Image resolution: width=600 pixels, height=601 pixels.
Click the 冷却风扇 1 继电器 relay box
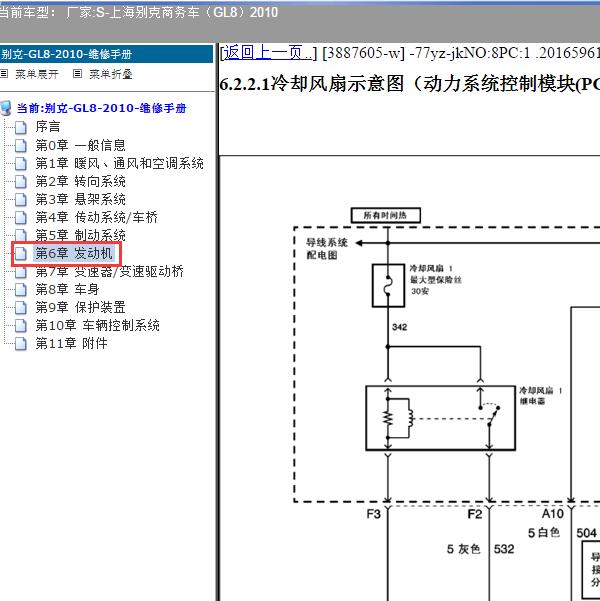(441, 418)
